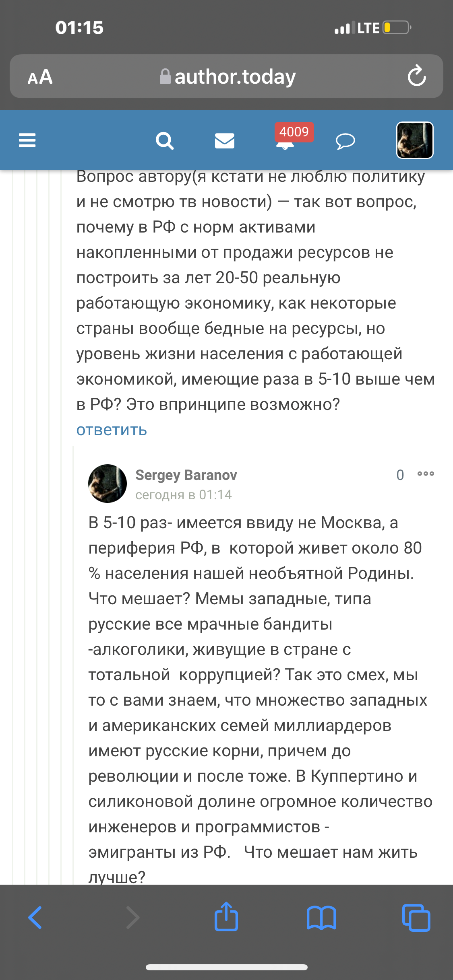
Task: Open site search with magnifier icon
Action: [x=164, y=141]
